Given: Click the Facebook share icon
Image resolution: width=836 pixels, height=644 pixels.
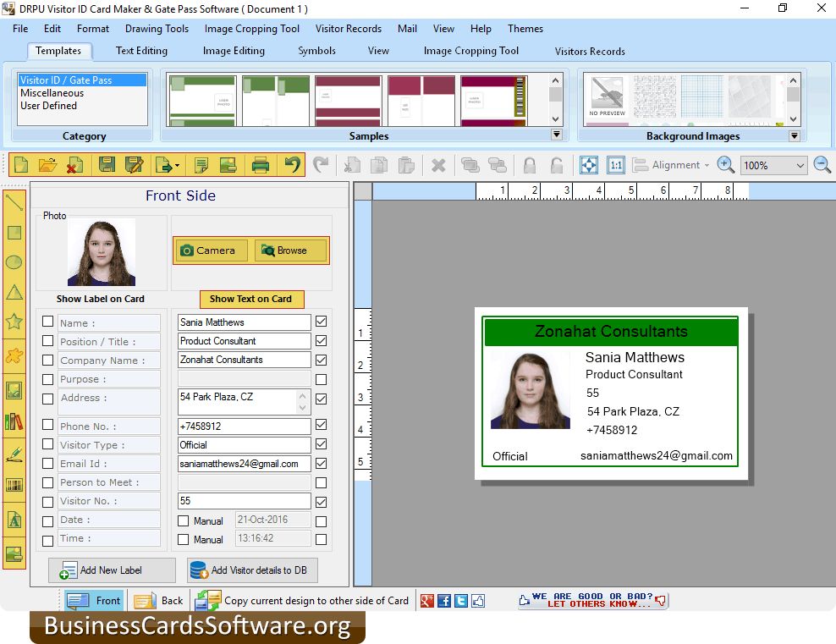Looking at the screenshot, I should 443,601.
